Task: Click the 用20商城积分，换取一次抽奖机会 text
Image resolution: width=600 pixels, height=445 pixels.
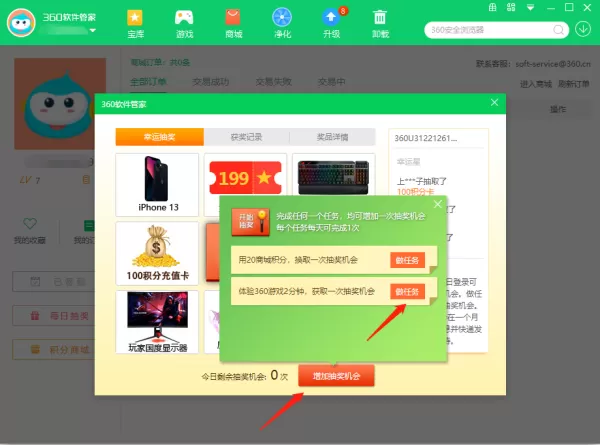Action: pyautogui.click(x=298, y=260)
